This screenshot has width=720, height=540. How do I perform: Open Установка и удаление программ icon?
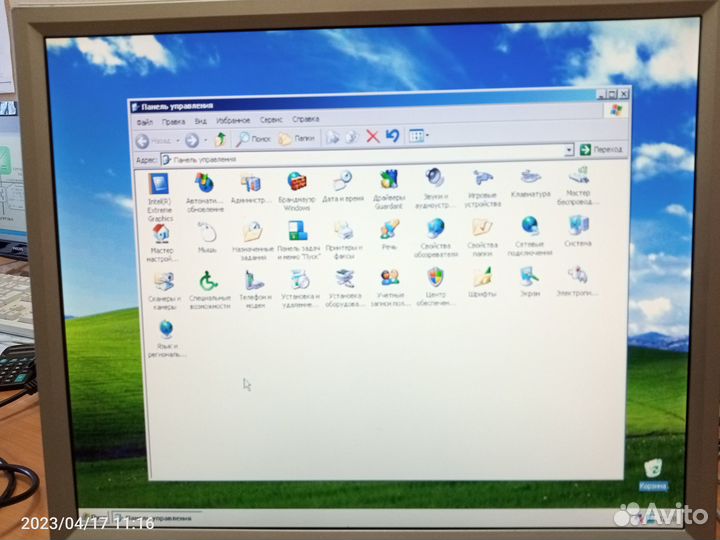click(x=300, y=288)
